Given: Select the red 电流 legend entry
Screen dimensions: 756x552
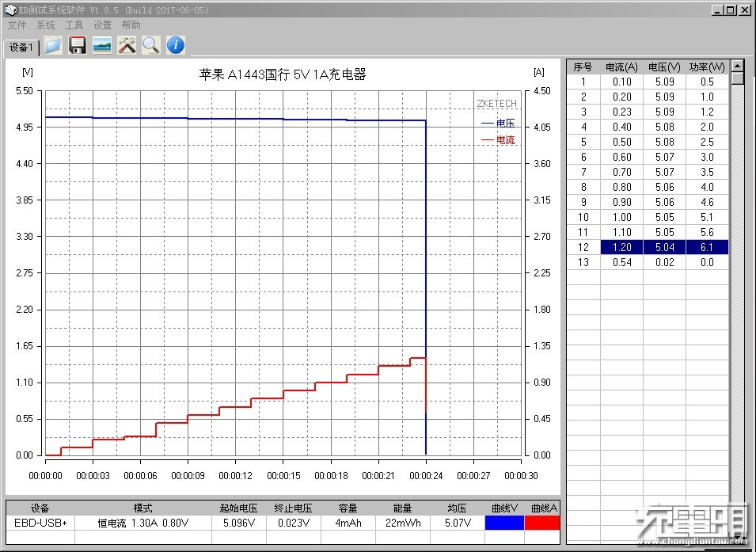Looking at the screenshot, I should click(x=498, y=140).
